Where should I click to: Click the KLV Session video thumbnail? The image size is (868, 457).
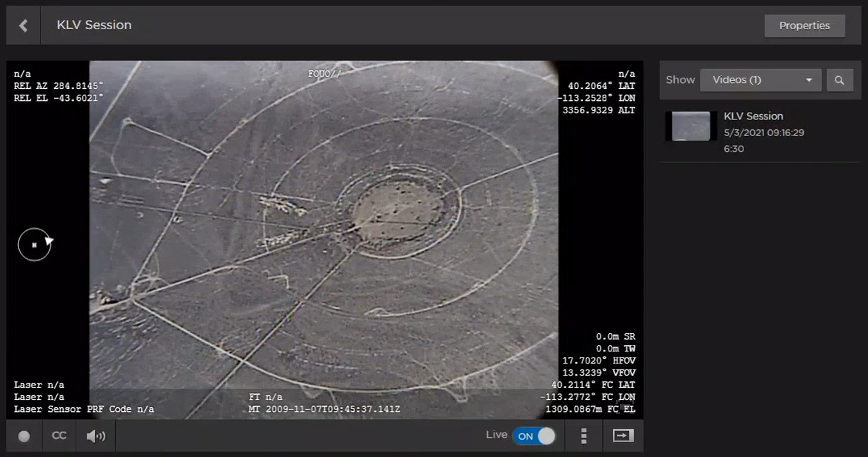690,126
